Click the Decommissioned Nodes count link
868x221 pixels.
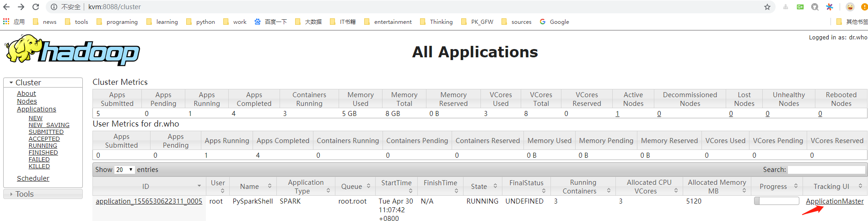click(659, 114)
